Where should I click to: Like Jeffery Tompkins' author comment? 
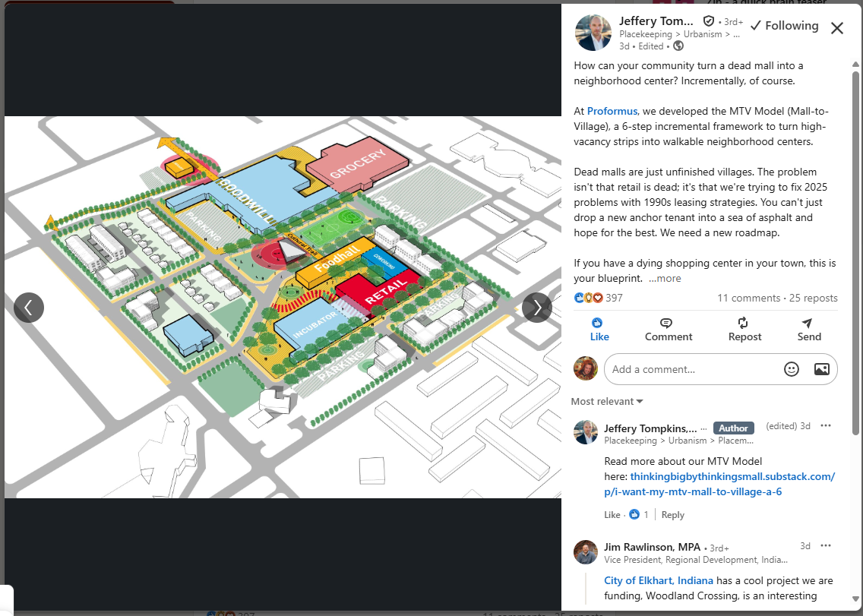tap(612, 515)
